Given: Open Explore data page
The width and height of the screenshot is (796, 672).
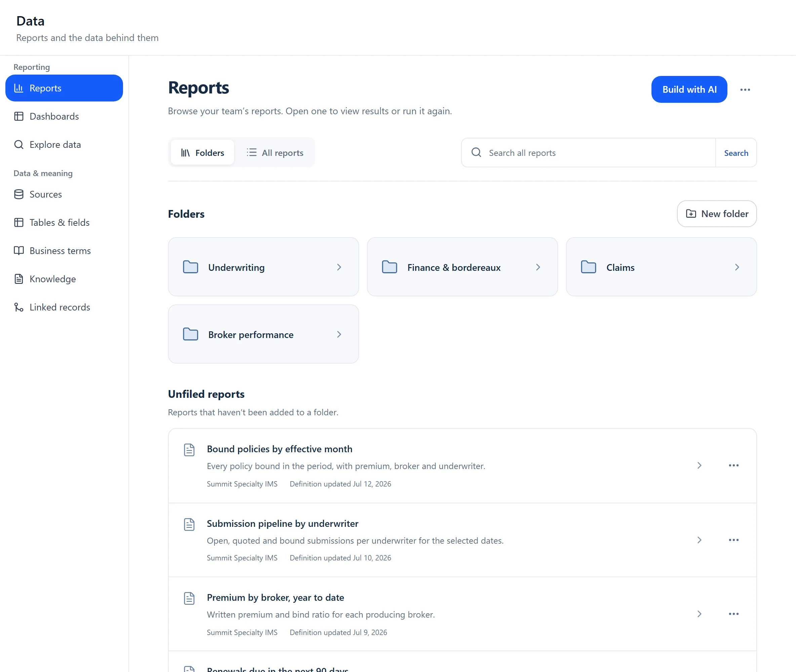Looking at the screenshot, I should 64,144.
